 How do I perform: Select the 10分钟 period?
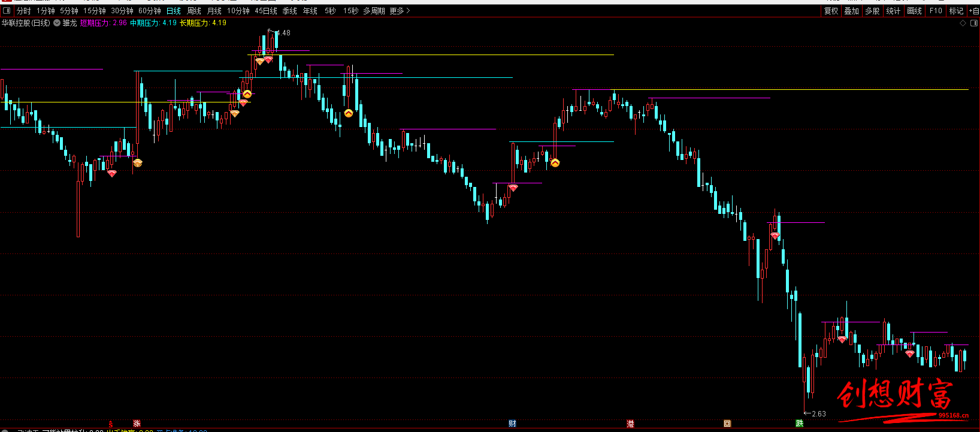click(238, 11)
